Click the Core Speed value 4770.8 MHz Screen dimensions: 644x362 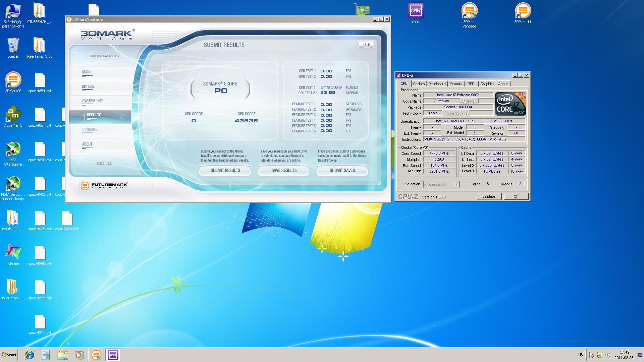[439, 153]
